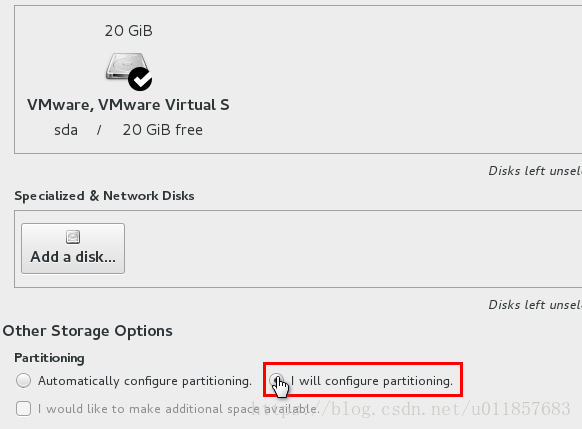
Task: Click the "Other Storage Options" heading
Action: click(88, 331)
